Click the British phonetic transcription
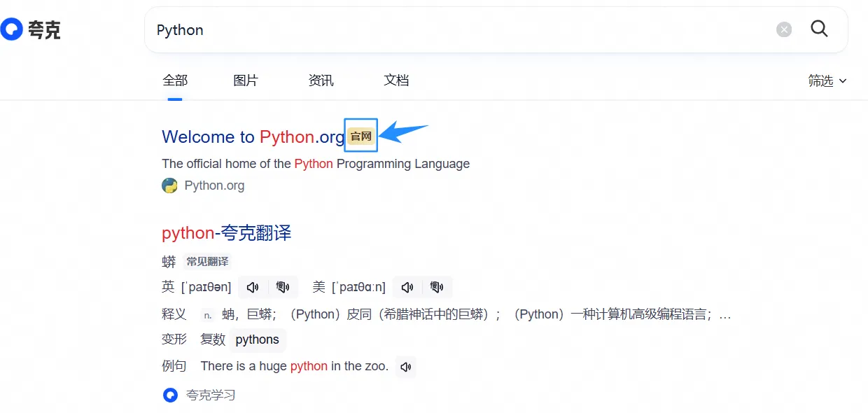The width and height of the screenshot is (868, 413). coord(206,287)
